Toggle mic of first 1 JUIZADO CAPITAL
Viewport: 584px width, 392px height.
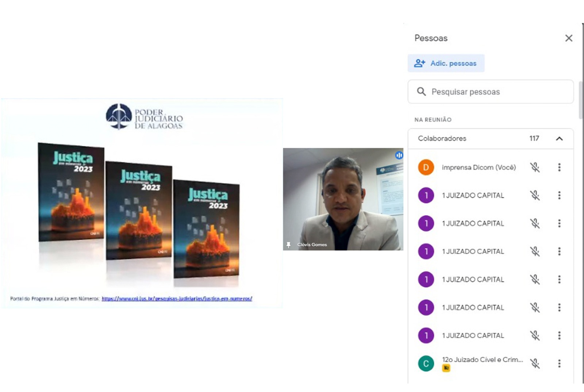[535, 196]
